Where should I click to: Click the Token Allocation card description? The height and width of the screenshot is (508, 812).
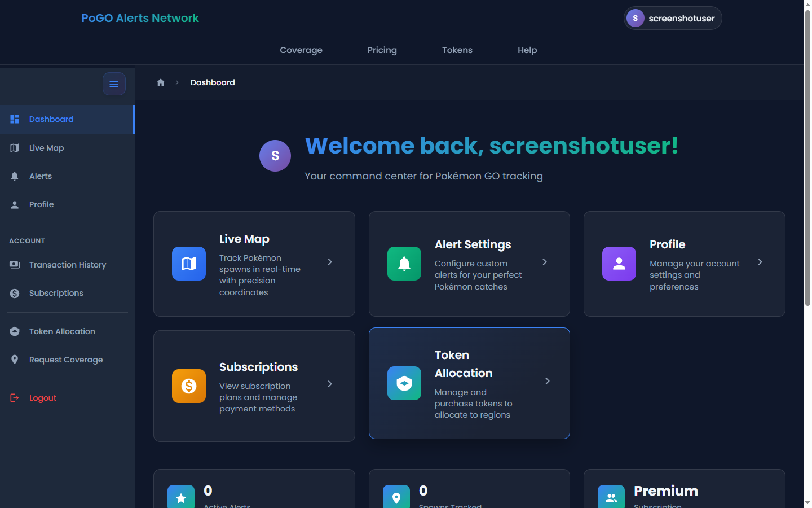tap(474, 404)
